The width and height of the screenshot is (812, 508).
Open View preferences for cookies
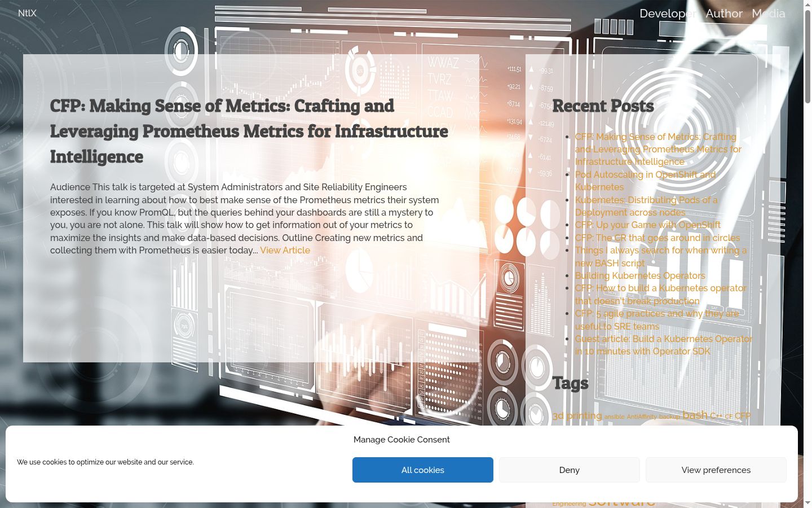(716, 470)
